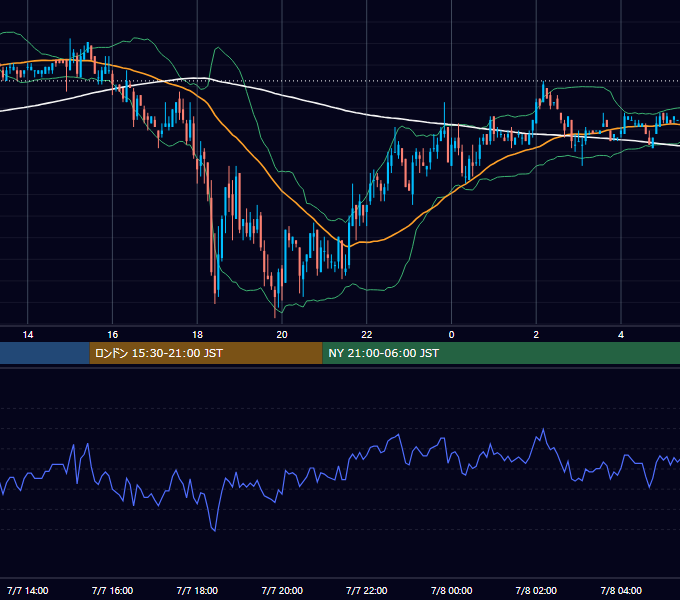Click the 22 hour label on price chart
This screenshot has width=680, height=600.
click(367, 335)
